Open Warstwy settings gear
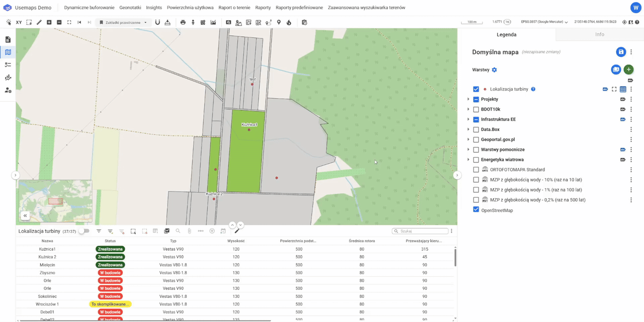644x322 pixels. pyautogui.click(x=494, y=70)
